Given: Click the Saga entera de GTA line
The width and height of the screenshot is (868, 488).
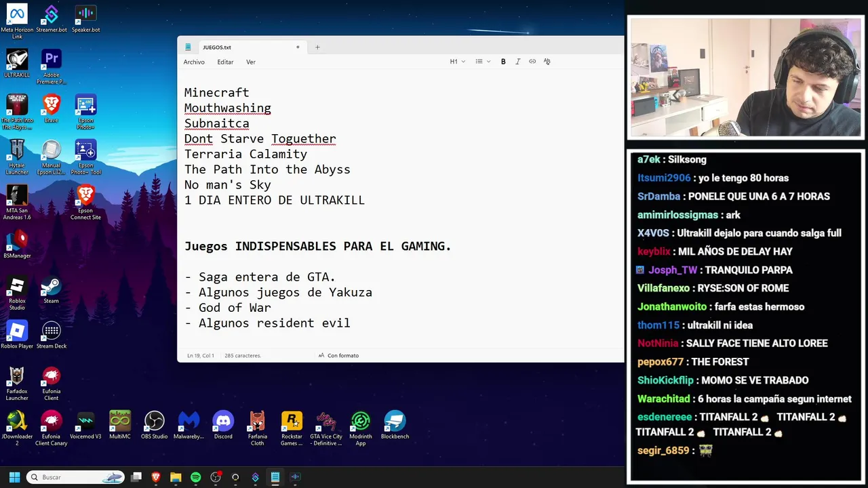Looking at the screenshot, I should [260, 277].
